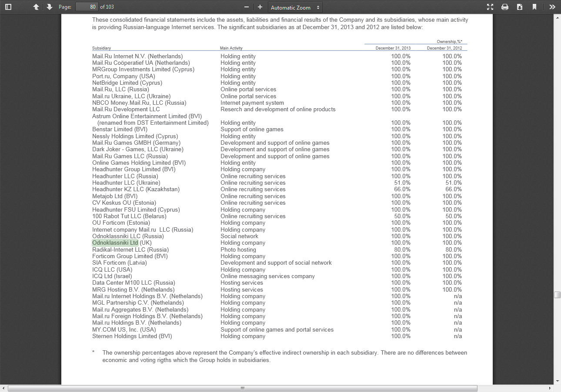Click "Headhunter LLC (Ukraine)"
561x392 pixels.
(x=126, y=183)
